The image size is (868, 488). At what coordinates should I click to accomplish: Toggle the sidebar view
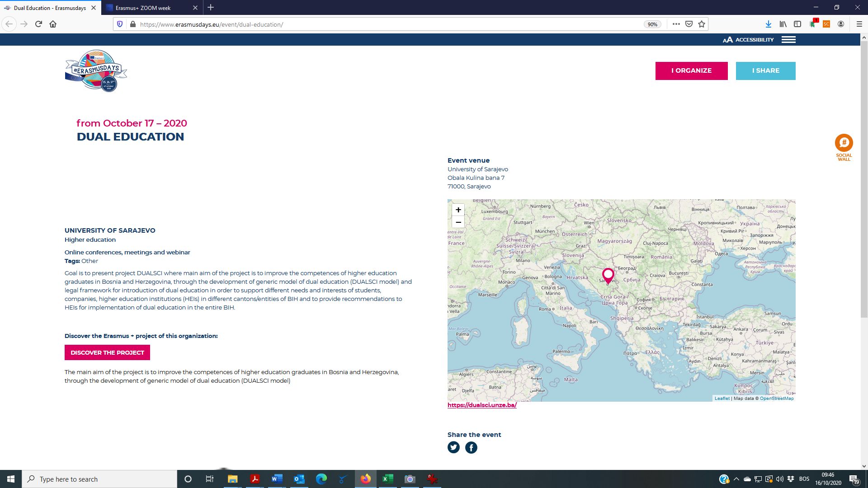pos(797,24)
